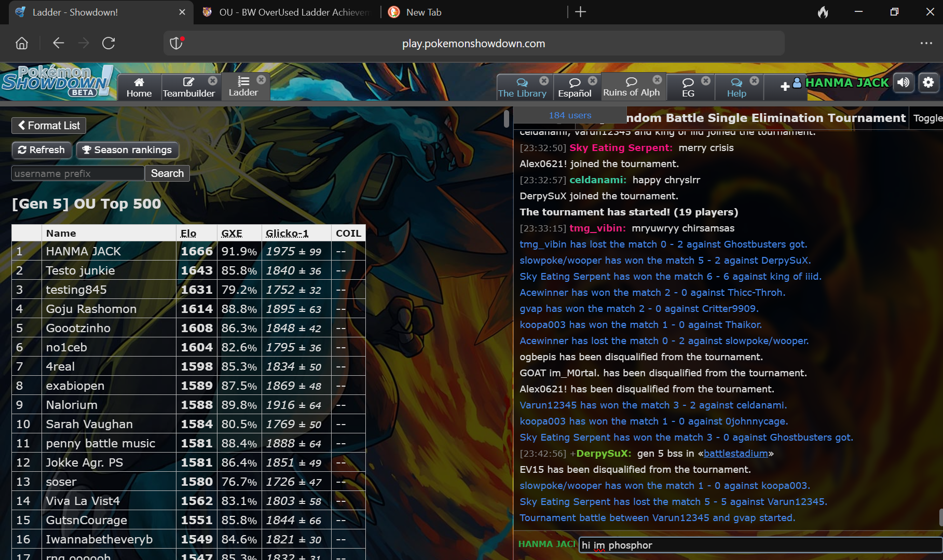Open the battlestadium room link
Viewport: 943px width, 560px height.
735,454
